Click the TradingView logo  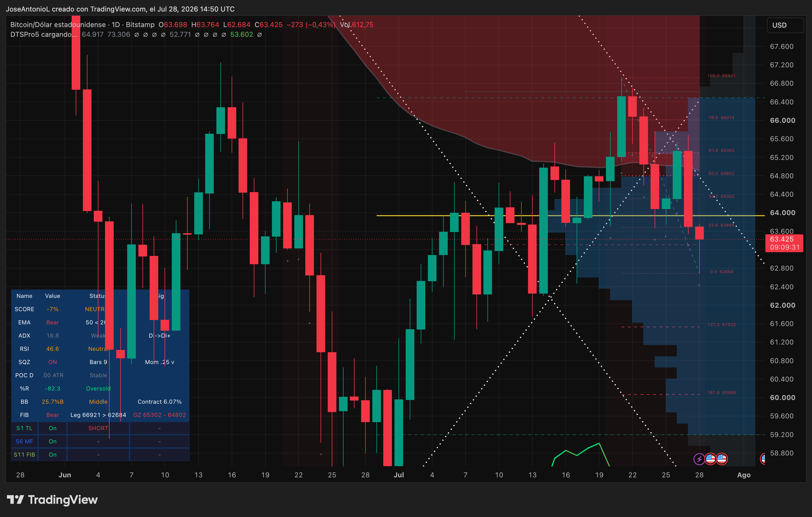tap(52, 499)
